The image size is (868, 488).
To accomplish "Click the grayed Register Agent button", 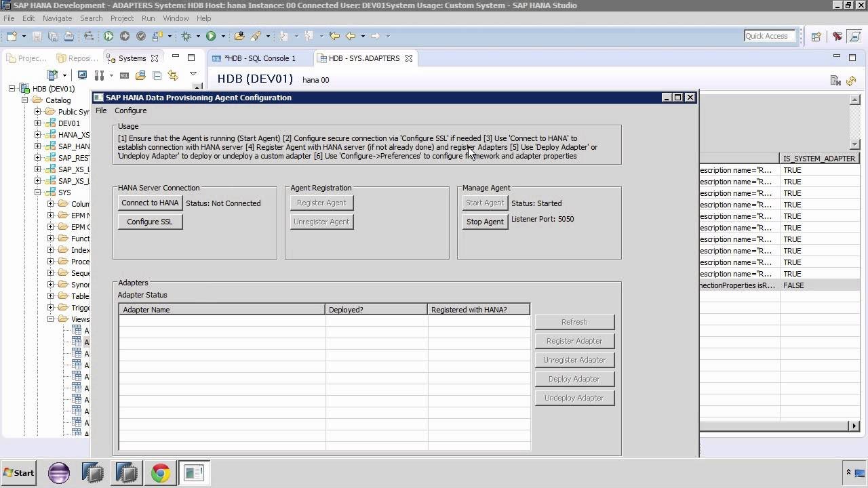I will [x=321, y=203].
